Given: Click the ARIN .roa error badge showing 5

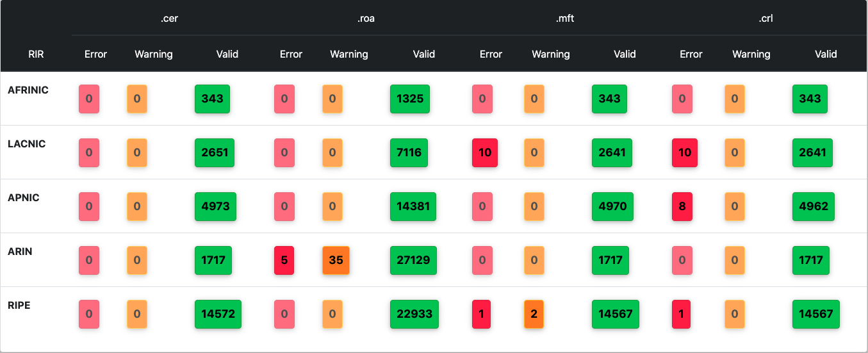Looking at the screenshot, I should (x=284, y=260).
